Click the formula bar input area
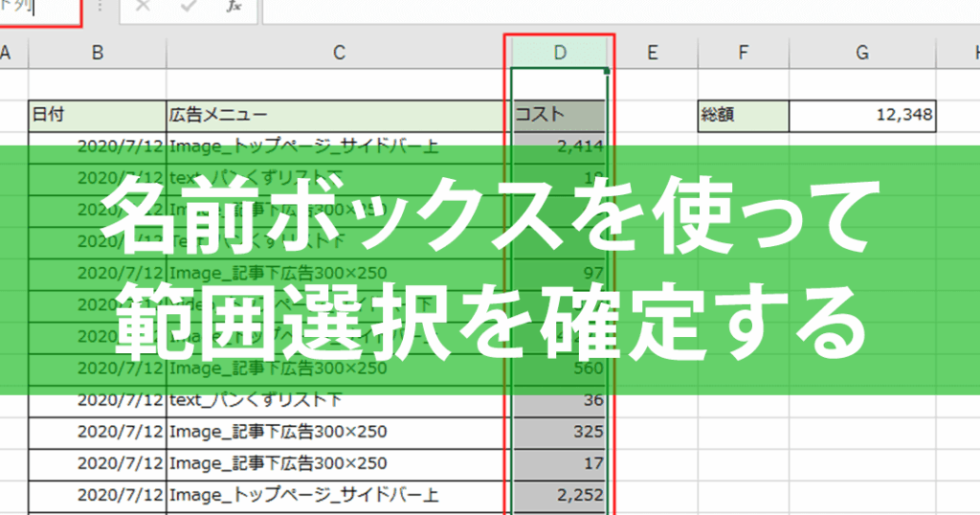980x515 pixels. pos(621,11)
